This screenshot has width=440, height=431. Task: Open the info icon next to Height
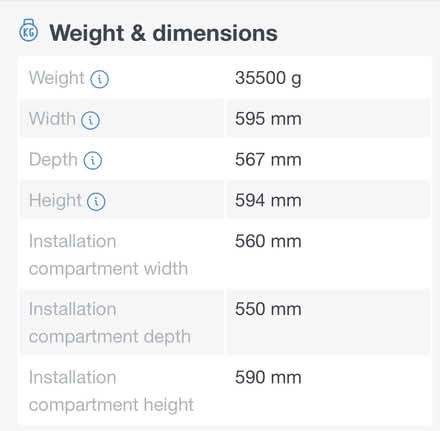(96, 201)
